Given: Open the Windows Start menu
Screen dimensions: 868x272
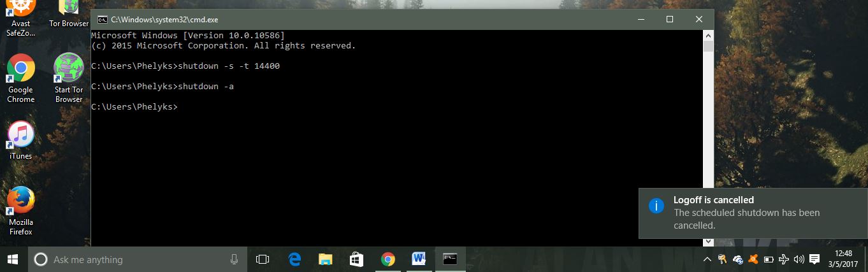Looking at the screenshot, I should [x=13, y=259].
